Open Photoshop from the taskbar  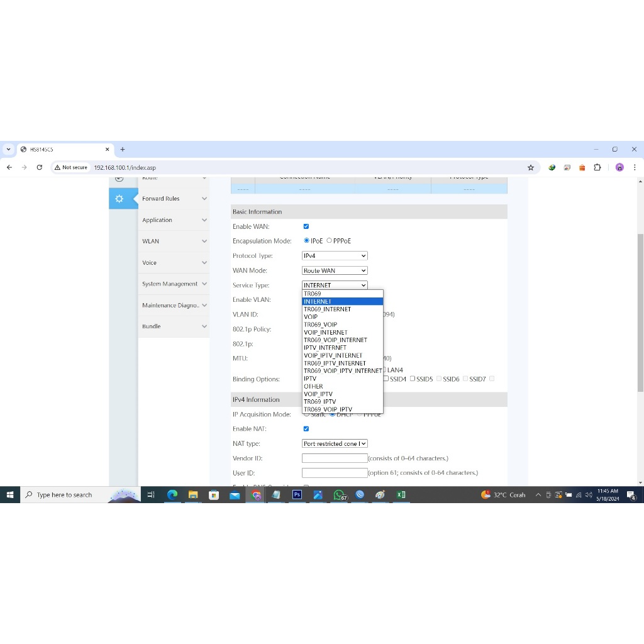[x=297, y=495]
